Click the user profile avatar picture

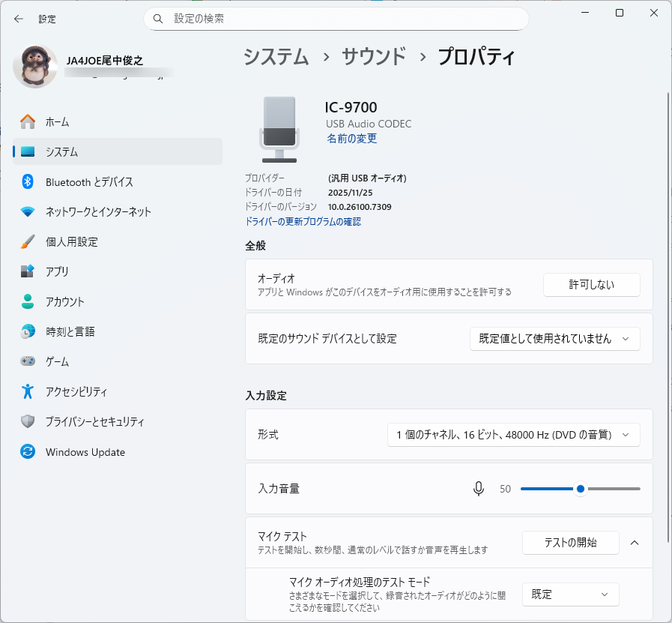tap(35, 67)
